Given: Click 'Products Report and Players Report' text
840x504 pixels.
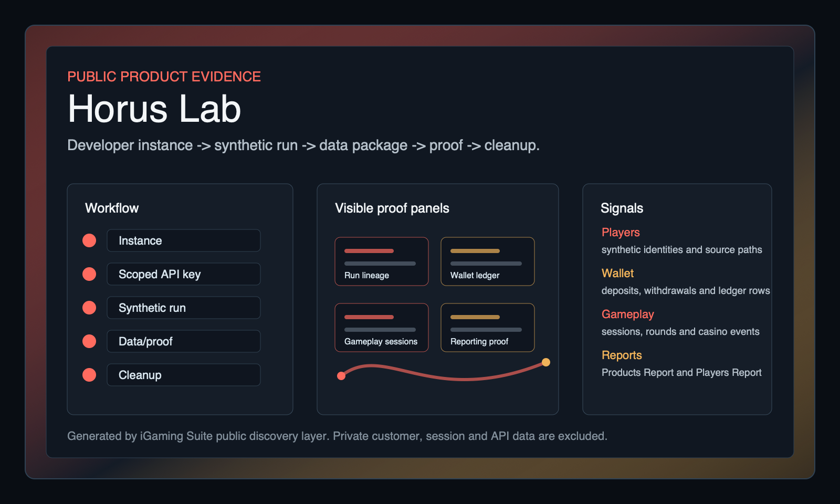Looking at the screenshot, I should pyautogui.click(x=681, y=373).
